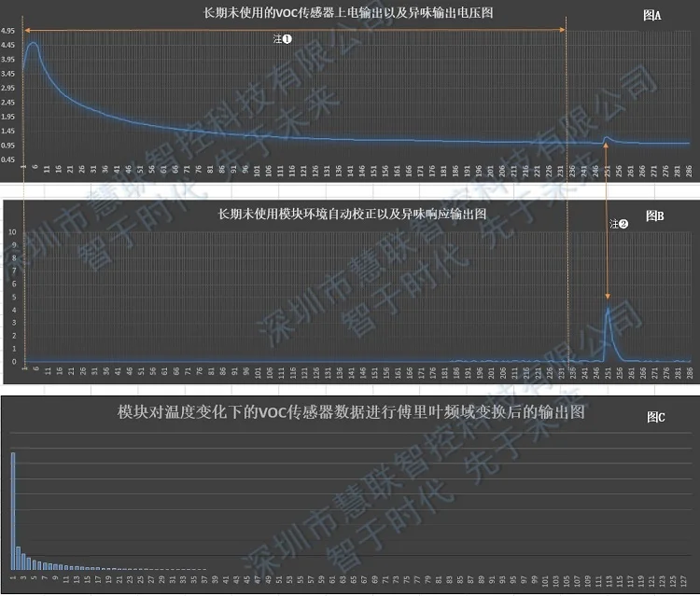
Task: Select the y-axis value 2 in chart B
Action: point(14,336)
